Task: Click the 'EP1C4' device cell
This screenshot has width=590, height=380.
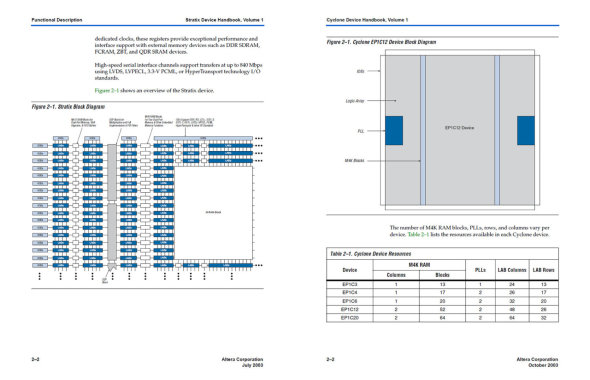Action: (x=350, y=292)
